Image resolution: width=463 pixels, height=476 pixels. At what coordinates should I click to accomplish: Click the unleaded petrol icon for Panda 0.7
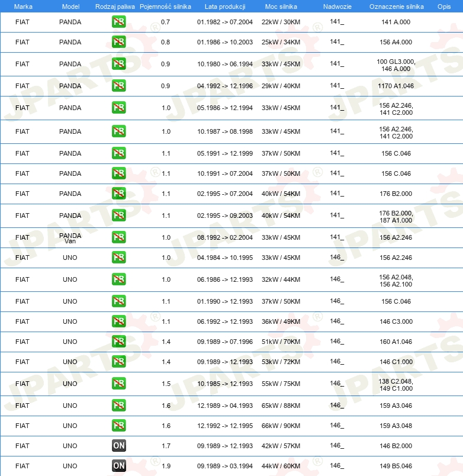(118, 22)
